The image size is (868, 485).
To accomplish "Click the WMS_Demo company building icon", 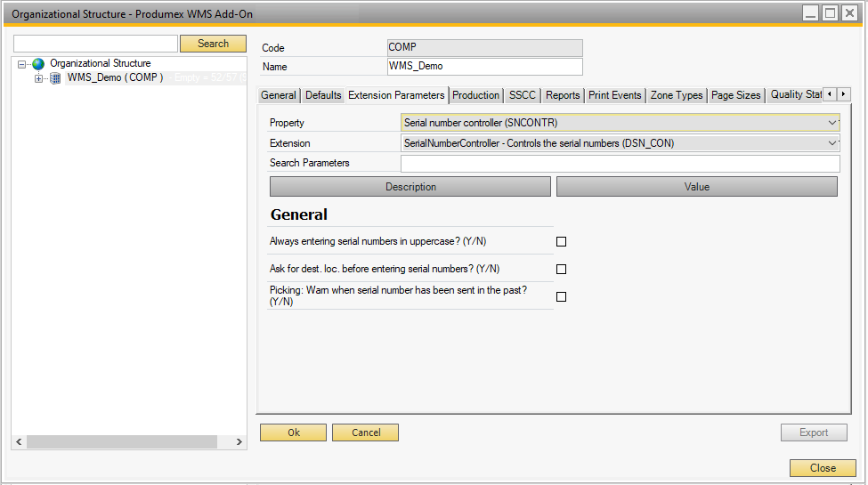I will pyautogui.click(x=55, y=78).
